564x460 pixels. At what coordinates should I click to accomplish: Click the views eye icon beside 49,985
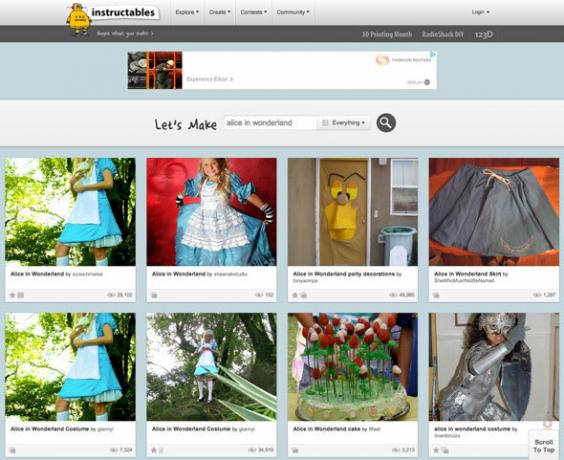(393, 295)
